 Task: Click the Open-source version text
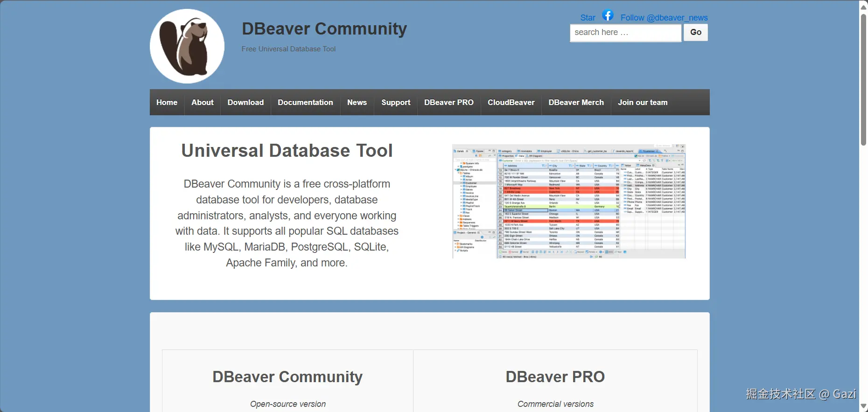click(x=288, y=404)
